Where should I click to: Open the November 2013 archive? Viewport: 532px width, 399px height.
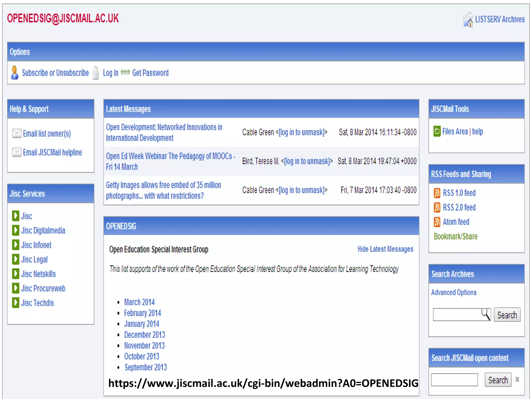144,346
